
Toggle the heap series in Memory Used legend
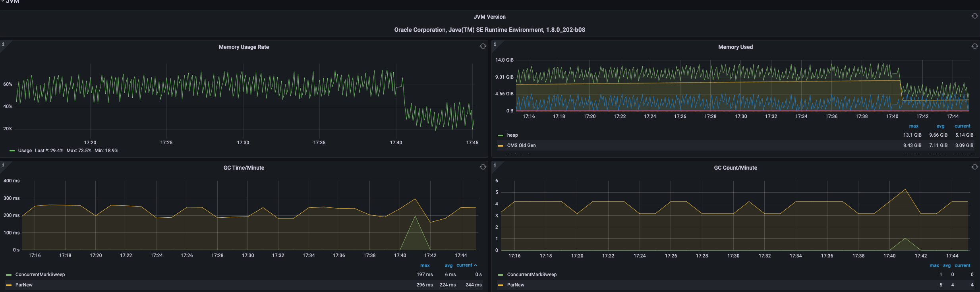point(512,135)
